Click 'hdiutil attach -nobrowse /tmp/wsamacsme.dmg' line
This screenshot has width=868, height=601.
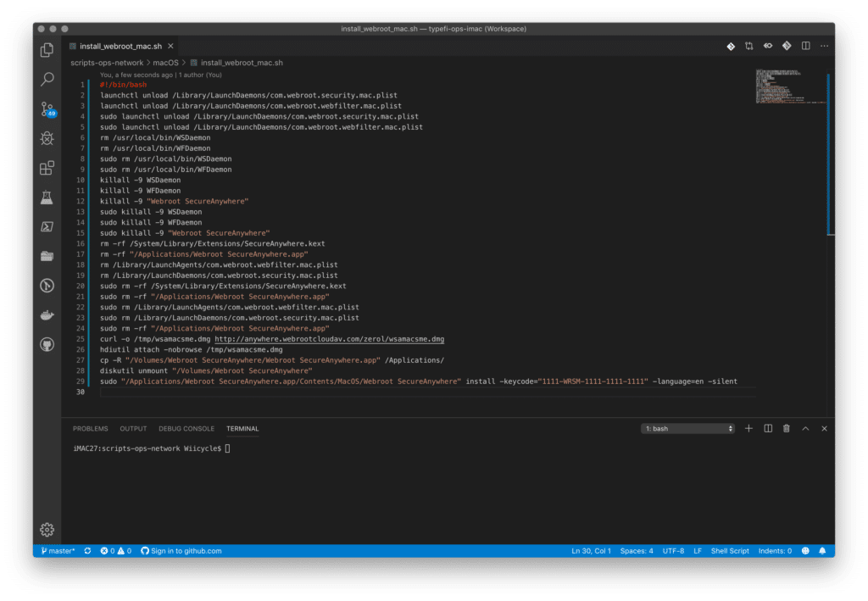point(192,349)
